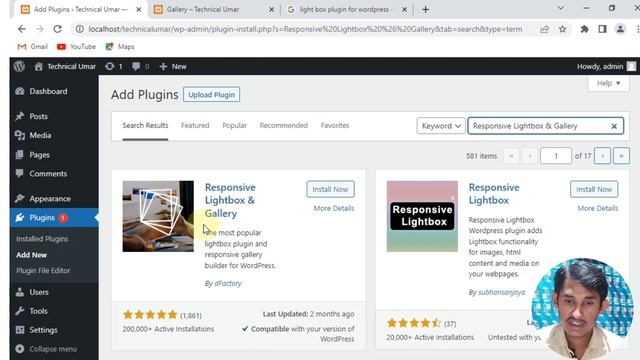Collapse the admin sidebar menu

coord(46,349)
